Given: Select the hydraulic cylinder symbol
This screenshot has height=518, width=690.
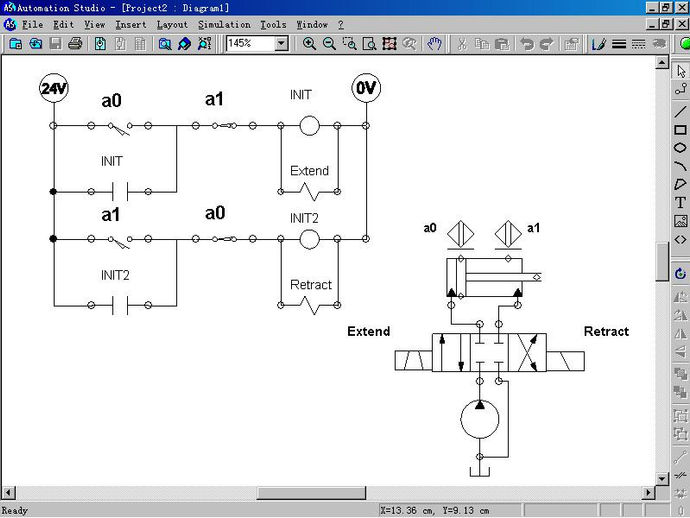Looking at the screenshot, I should [493, 277].
